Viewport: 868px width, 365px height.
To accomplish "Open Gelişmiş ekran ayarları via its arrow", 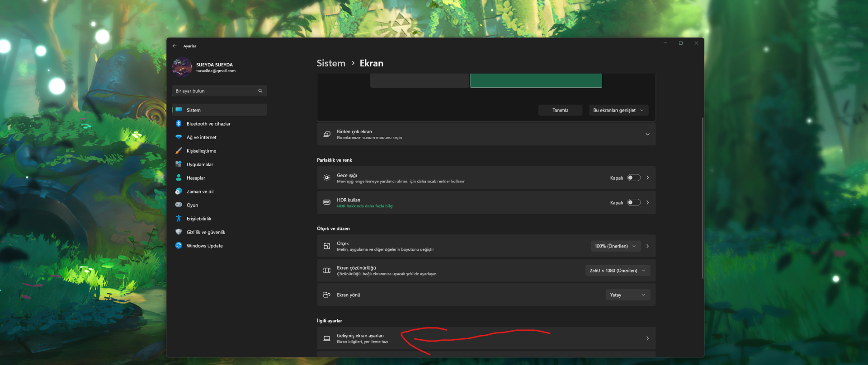I will tap(647, 338).
